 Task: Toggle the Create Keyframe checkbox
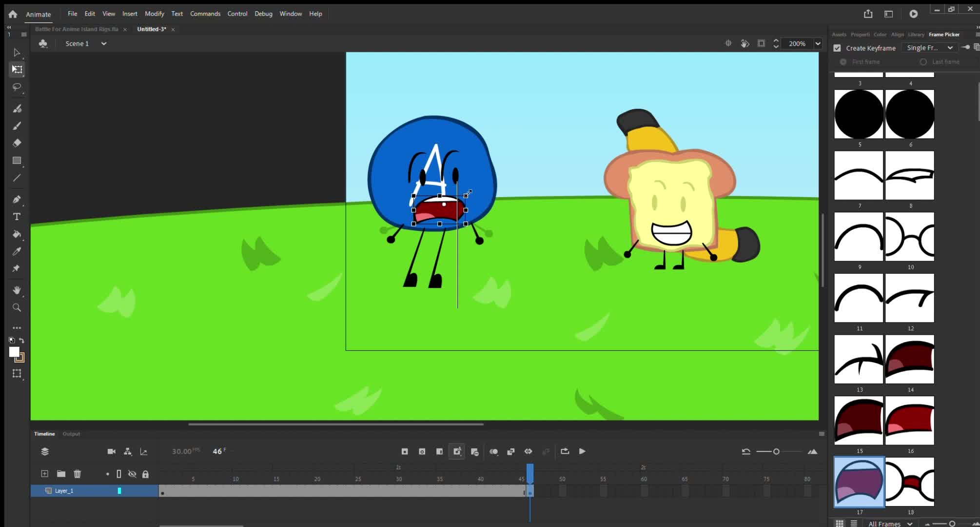pyautogui.click(x=837, y=48)
